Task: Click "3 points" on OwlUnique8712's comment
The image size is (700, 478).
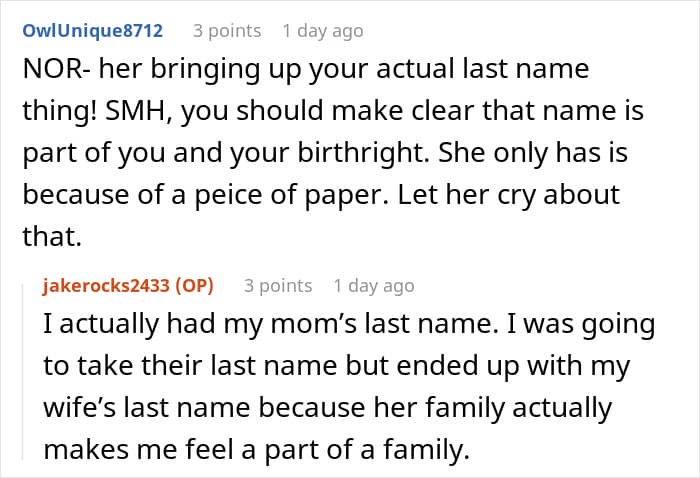Action: coord(227,31)
